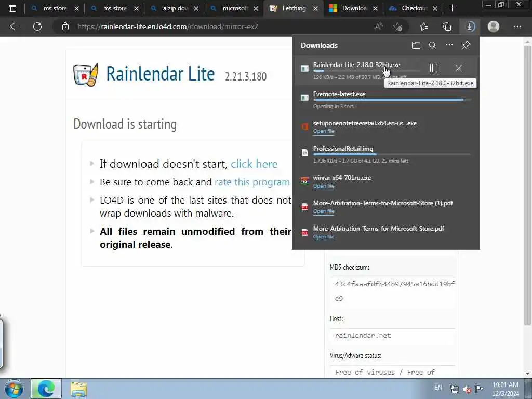
Task: Open the Favorites list icon
Action: pos(424,26)
